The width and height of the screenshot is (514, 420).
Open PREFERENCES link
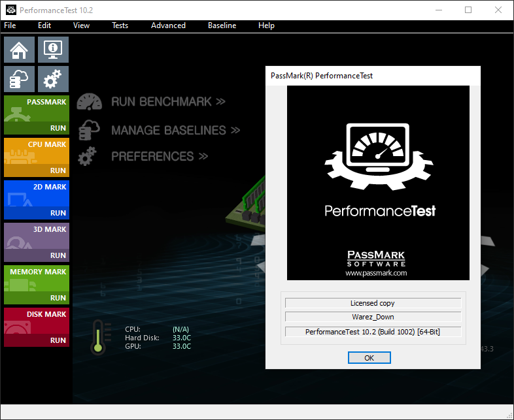pyautogui.click(x=160, y=157)
